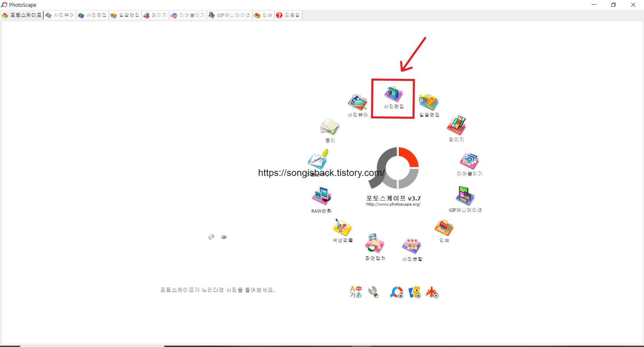Switch to the 페이지 tab
Screen dimensions: 644x347
(x=155, y=15)
